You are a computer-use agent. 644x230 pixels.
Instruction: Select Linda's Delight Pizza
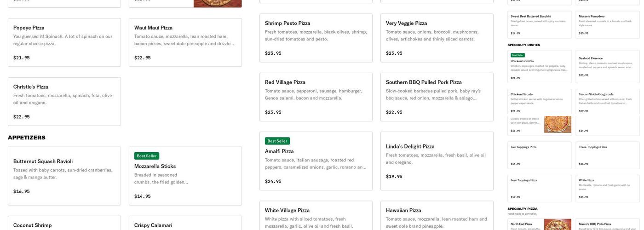click(x=437, y=161)
